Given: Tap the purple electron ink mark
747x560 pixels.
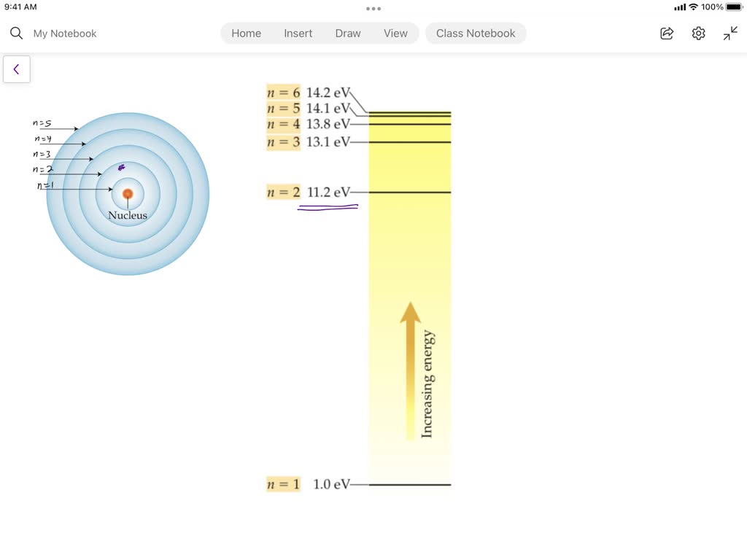Looking at the screenshot, I should pyautogui.click(x=122, y=168).
